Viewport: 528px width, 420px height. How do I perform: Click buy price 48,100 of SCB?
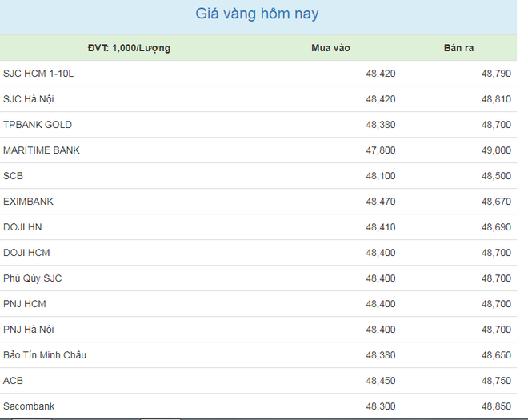pos(381,176)
